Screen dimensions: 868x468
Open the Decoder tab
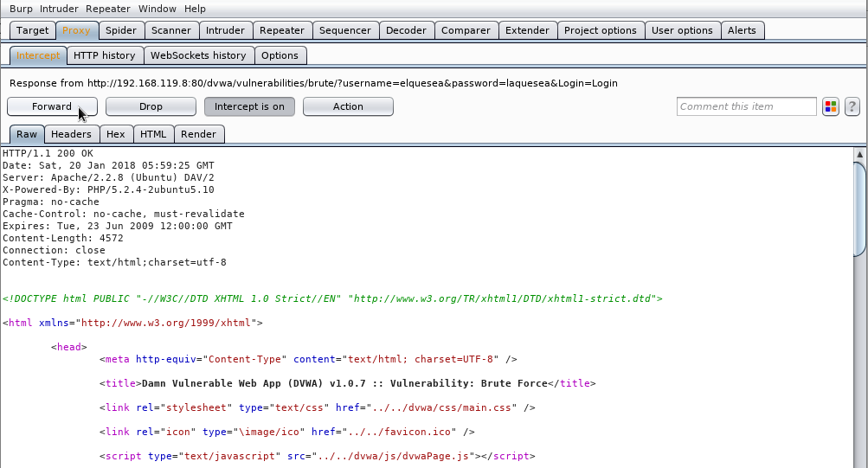(407, 30)
